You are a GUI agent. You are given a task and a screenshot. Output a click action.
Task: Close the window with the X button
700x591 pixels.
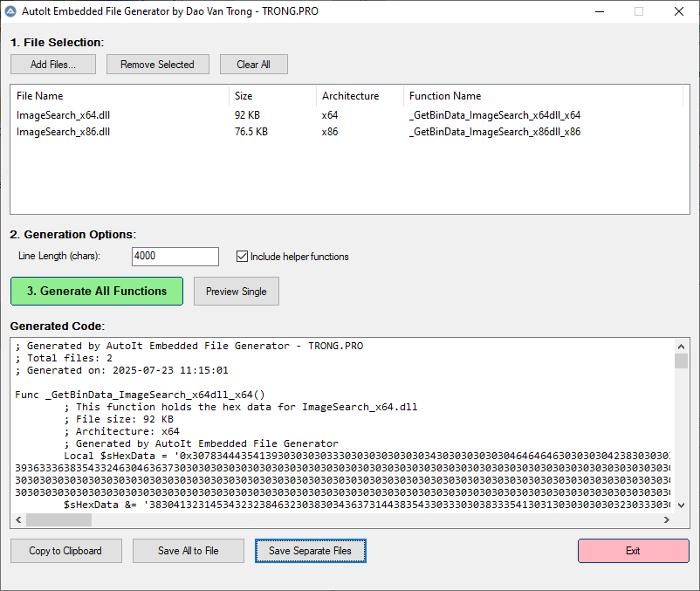point(678,11)
